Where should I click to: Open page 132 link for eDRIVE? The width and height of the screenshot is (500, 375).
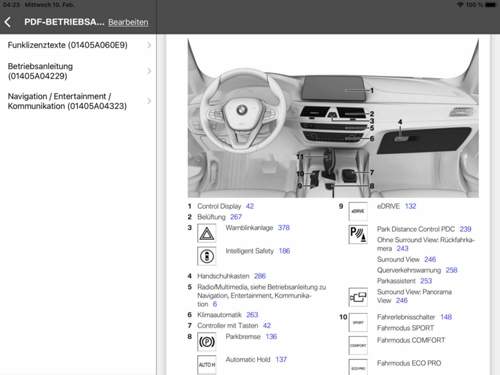[x=410, y=206]
